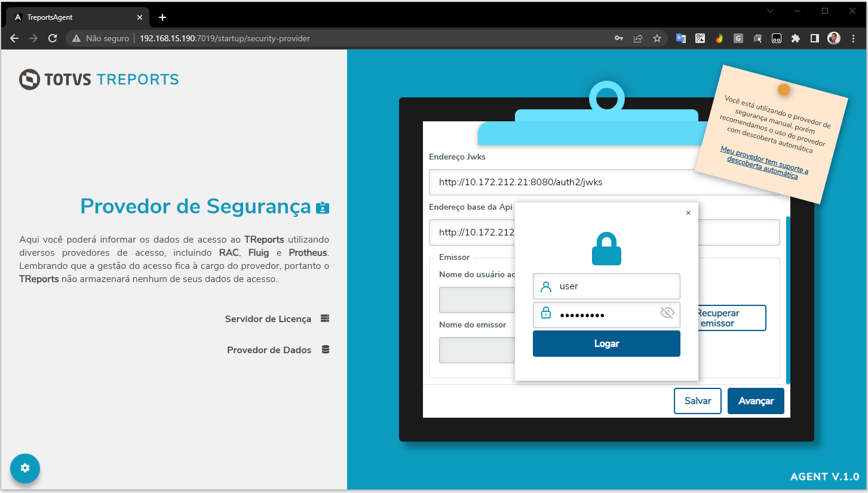Click the 'Provedor de Segurança' heading
868x493 pixels.
[195, 206]
